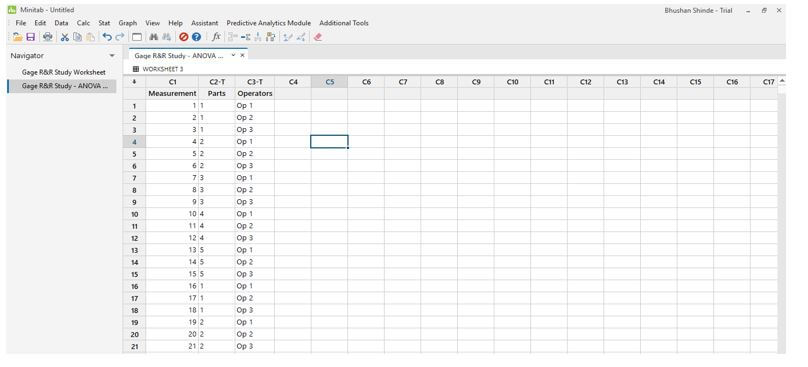Click the Copy icon in toolbar
The height and width of the screenshot is (367, 808).
pos(77,37)
